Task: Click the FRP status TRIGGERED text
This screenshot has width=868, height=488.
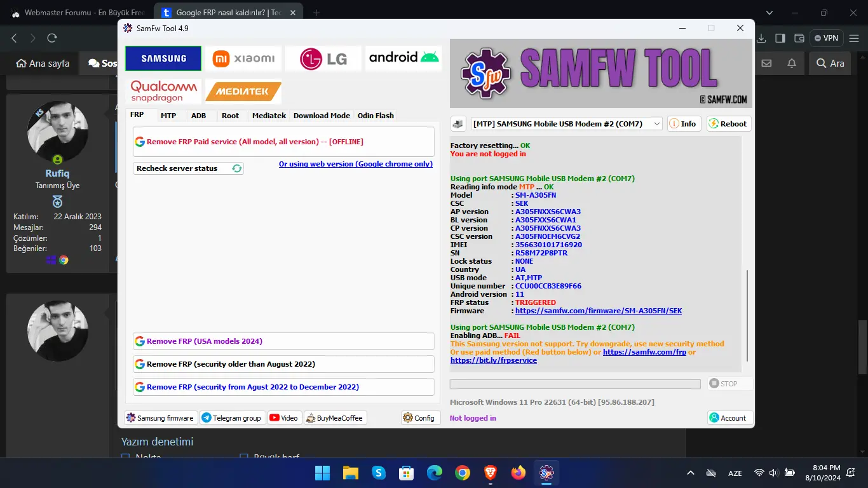Action: pyautogui.click(x=536, y=302)
